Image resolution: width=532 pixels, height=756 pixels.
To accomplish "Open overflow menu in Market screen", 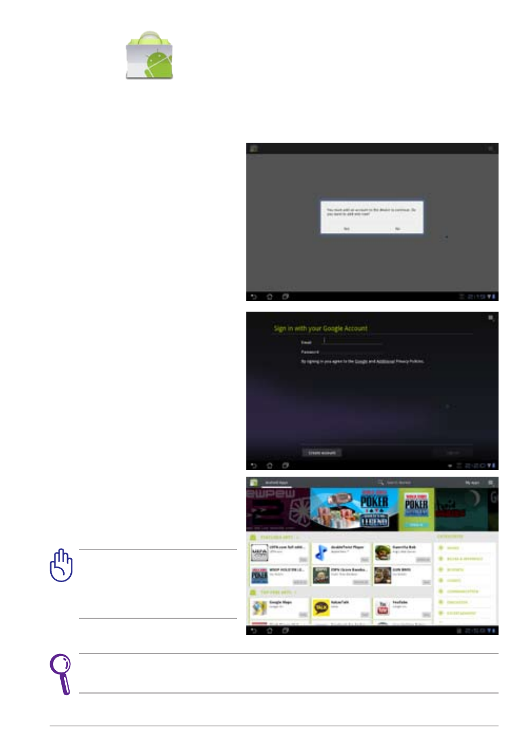I will (x=491, y=482).
